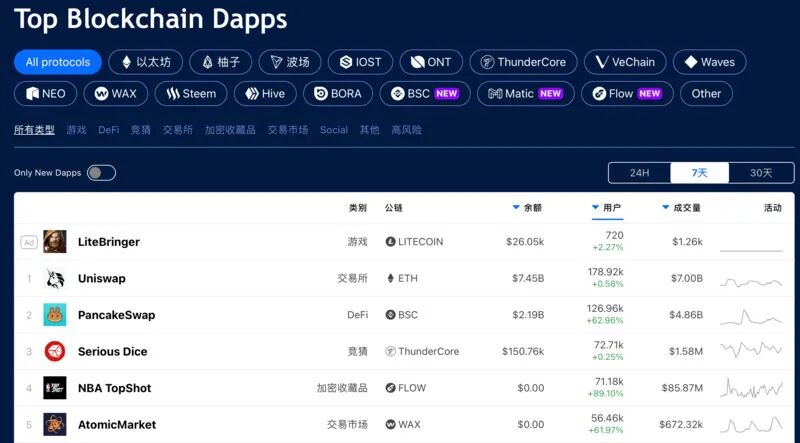Click the NBA TopShot logo icon
Screen dimensions: 800x443
[55, 388]
